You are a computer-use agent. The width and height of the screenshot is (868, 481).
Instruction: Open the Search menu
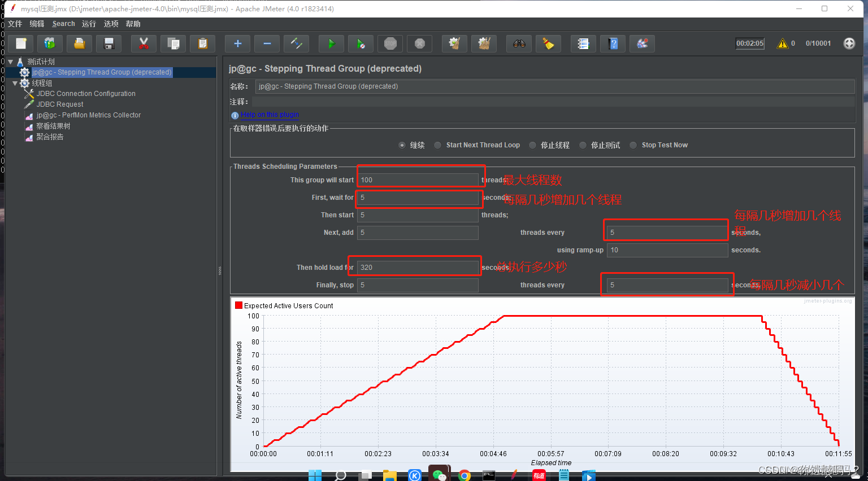[63, 24]
